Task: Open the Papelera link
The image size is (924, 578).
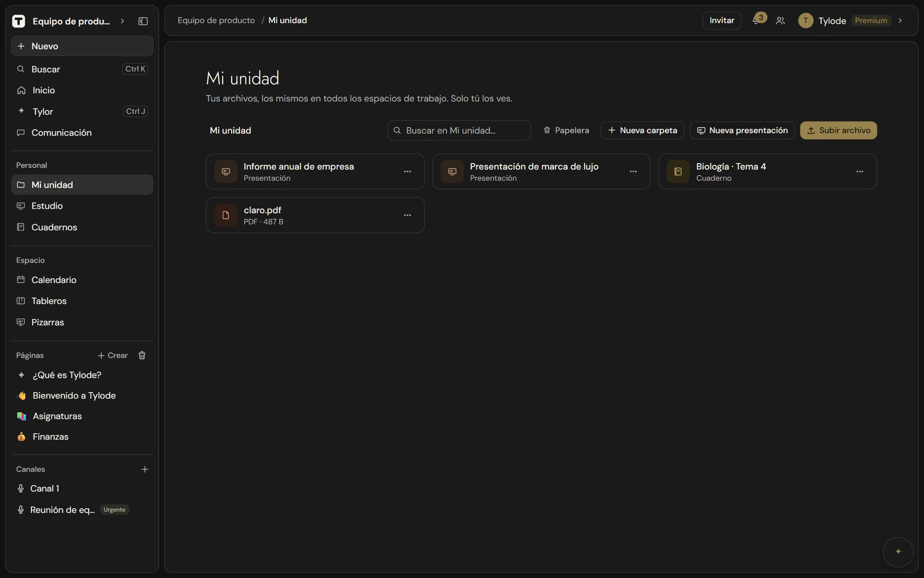Action: click(566, 131)
